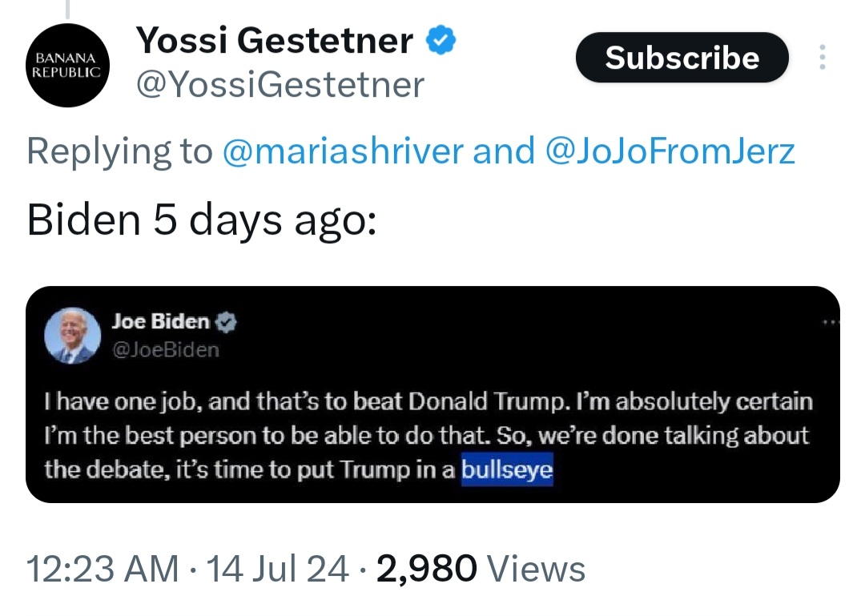Open the 12:23 AM timestamp
865x616 pixels.
coord(103,570)
